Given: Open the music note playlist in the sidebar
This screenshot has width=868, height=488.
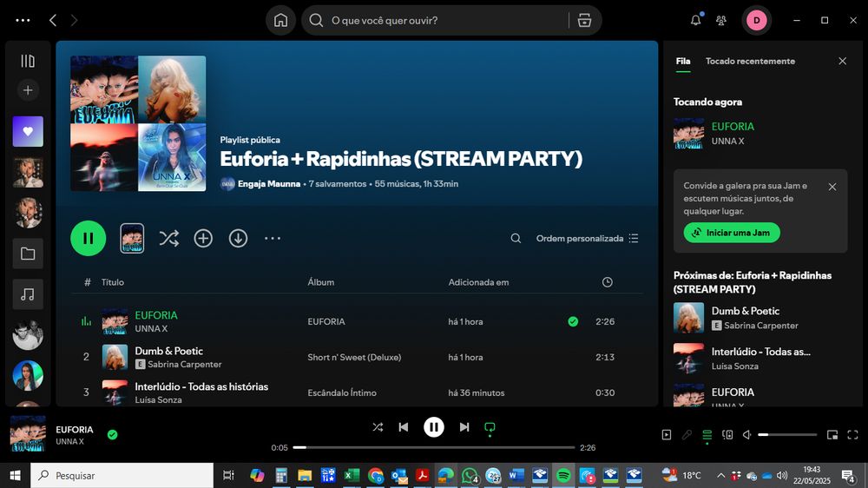Looking at the screenshot, I should point(28,294).
